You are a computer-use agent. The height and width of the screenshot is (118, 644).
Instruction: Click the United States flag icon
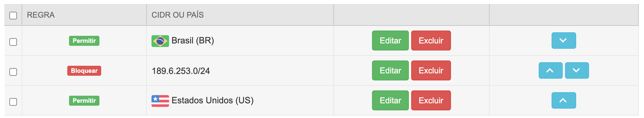pos(160,101)
